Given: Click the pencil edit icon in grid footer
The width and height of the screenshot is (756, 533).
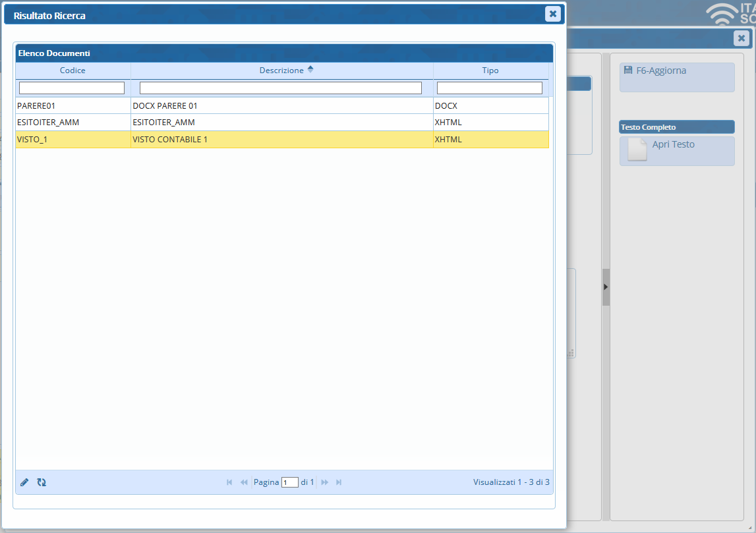Looking at the screenshot, I should (x=24, y=482).
